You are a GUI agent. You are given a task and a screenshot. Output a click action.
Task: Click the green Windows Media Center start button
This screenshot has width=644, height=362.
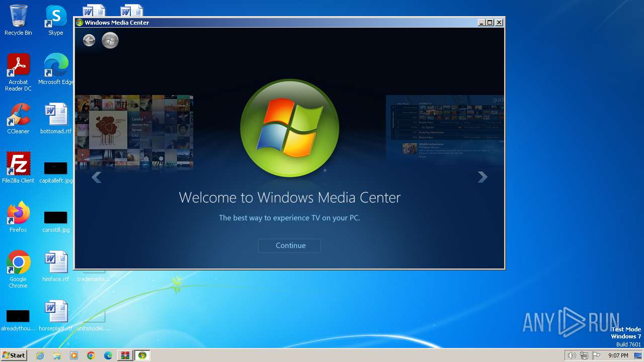pos(110,40)
